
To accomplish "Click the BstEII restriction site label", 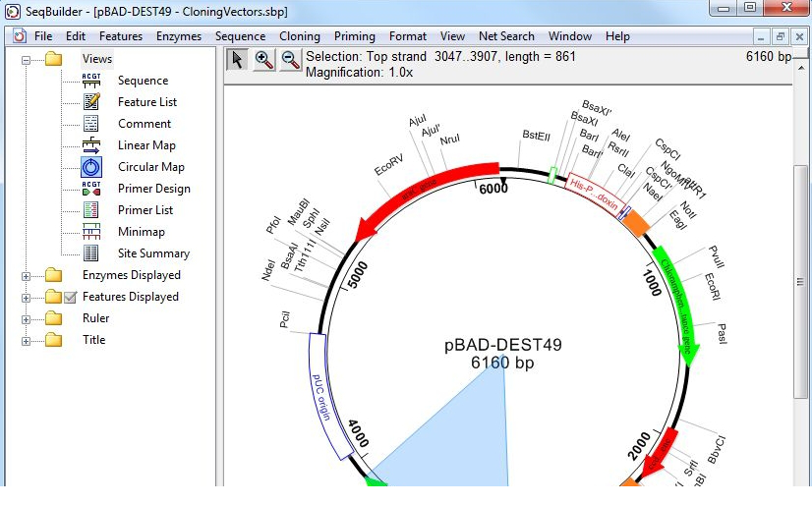I will click(536, 136).
